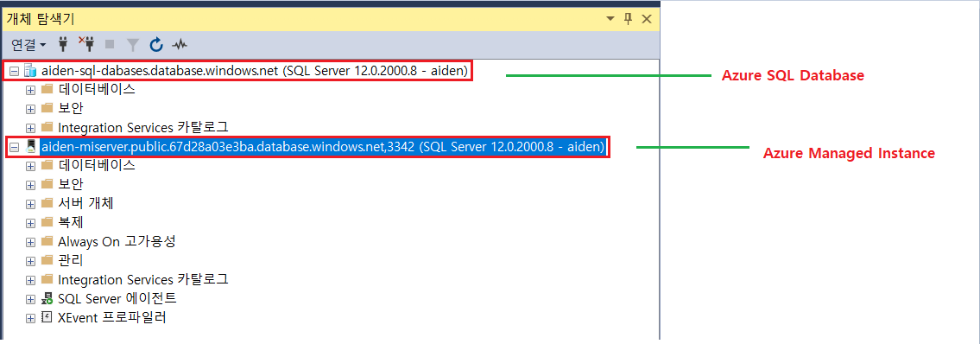The image size is (980, 344).
Task: Select the 관리 folder
Action: click(70, 260)
